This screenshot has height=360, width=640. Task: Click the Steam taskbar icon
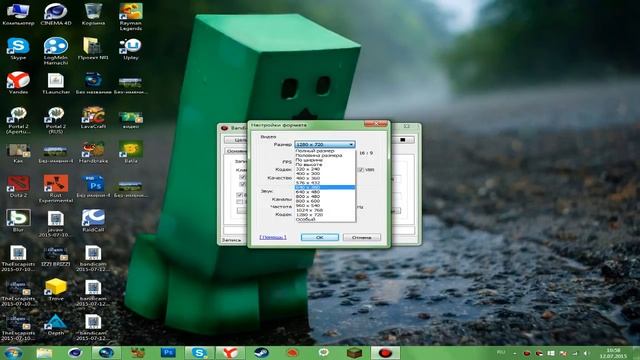(x=261, y=353)
